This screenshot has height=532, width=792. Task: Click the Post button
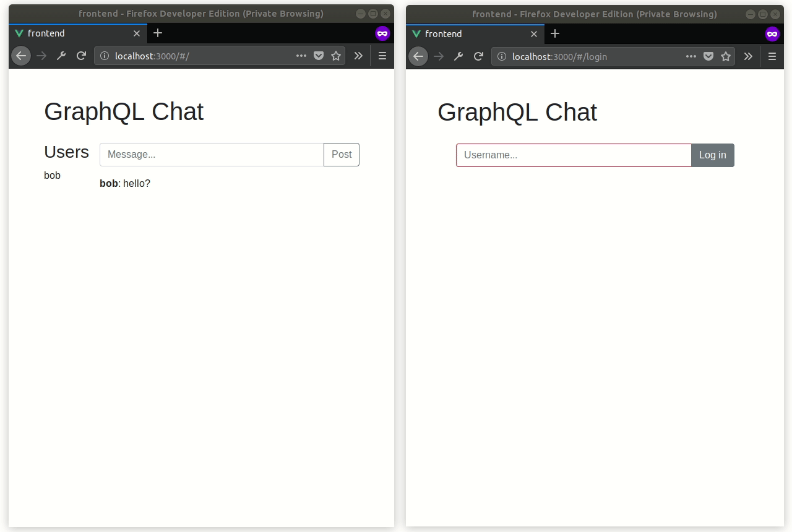click(342, 155)
